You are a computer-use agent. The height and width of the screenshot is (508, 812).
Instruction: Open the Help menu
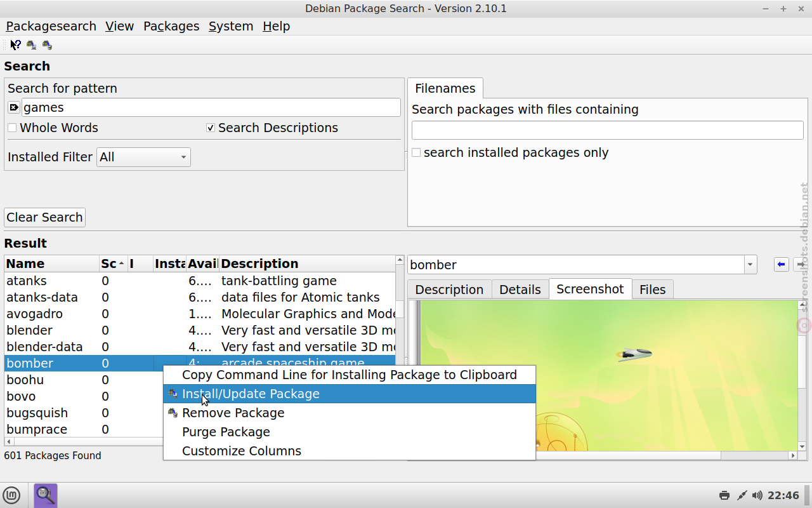tap(276, 26)
